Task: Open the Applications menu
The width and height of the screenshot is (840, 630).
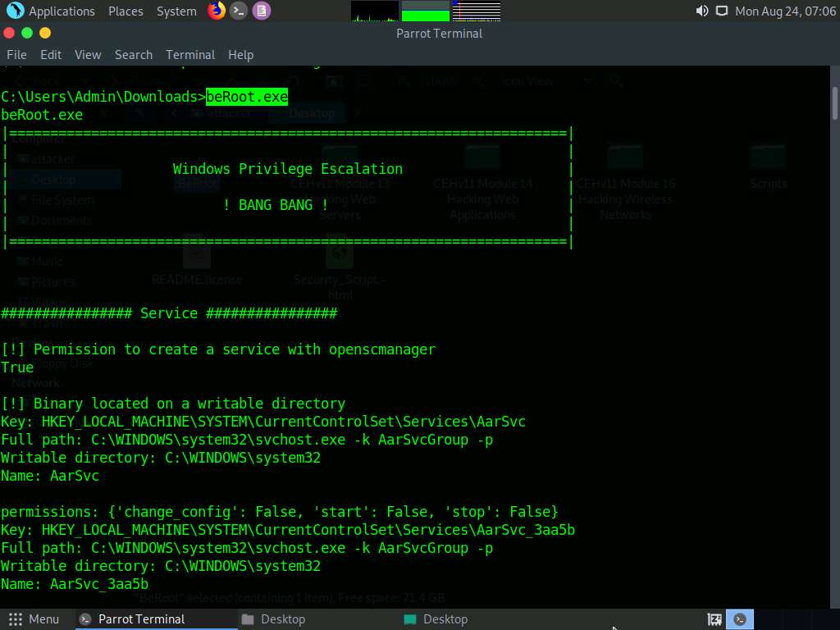Action: click(62, 11)
